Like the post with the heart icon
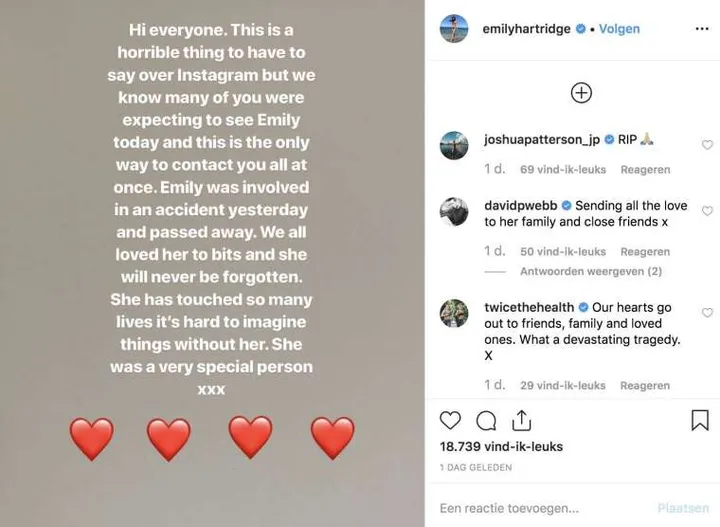 click(x=451, y=421)
